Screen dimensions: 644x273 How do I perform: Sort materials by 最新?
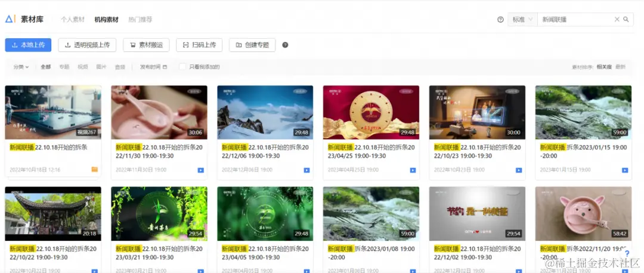[621, 67]
